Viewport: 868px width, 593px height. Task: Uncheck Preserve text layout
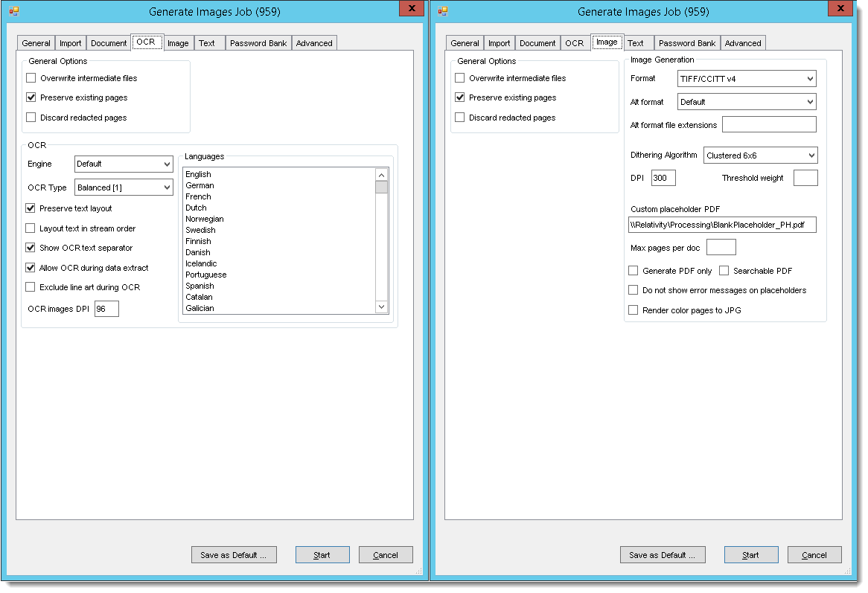point(31,208)
